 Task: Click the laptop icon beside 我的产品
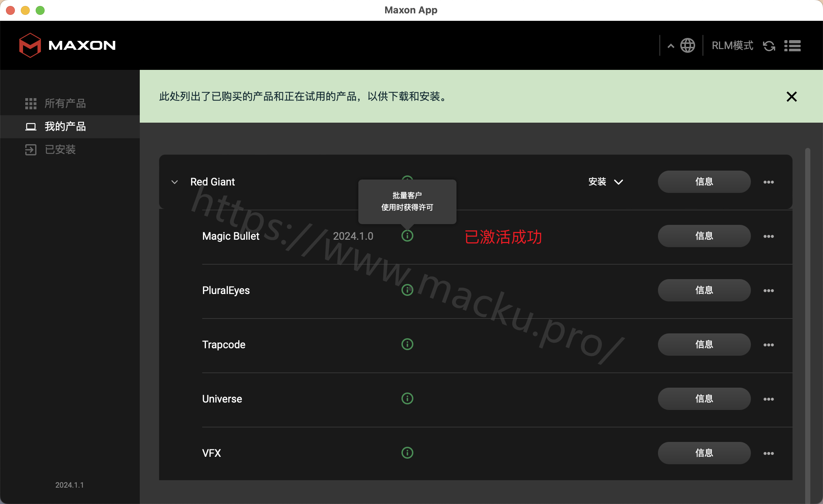31,127
